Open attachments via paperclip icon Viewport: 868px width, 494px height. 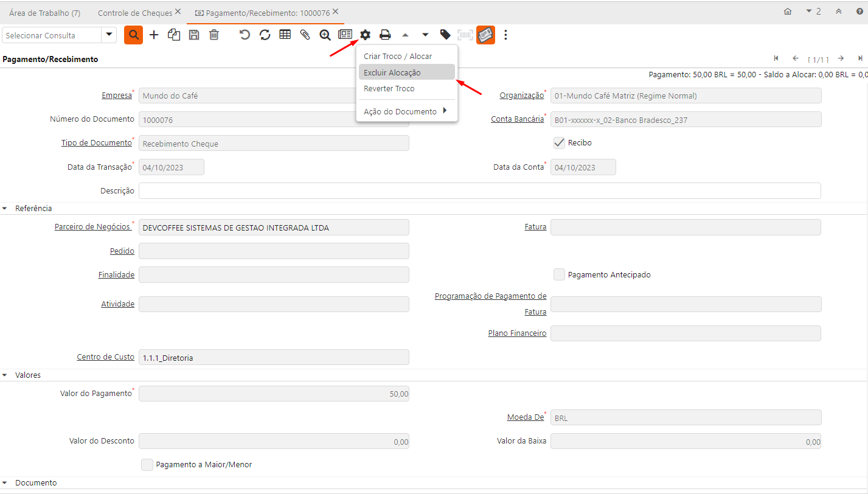(305, 35)
